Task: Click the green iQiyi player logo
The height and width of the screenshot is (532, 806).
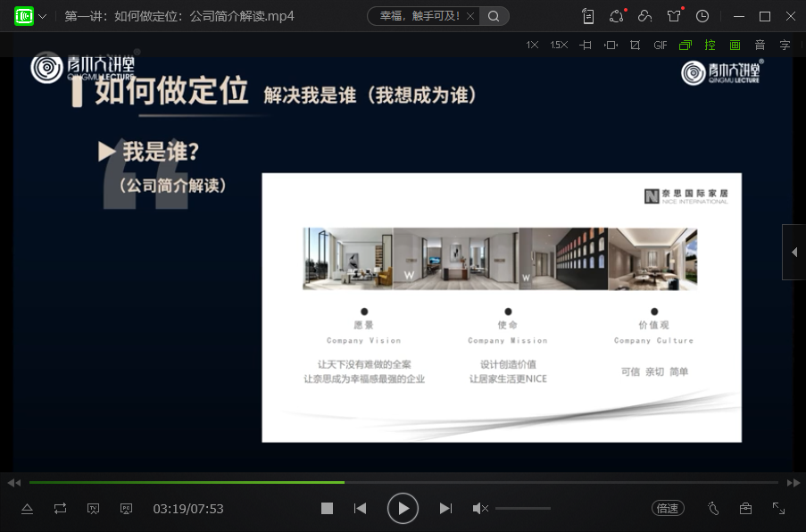Action: 23,16
